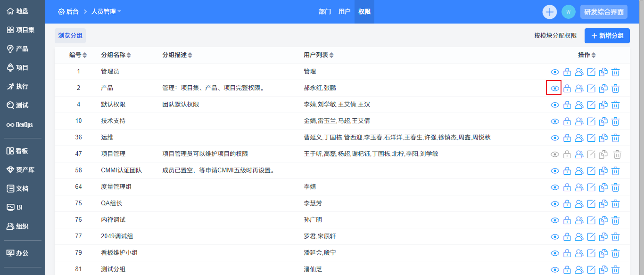Switch to the 用户 tab

point(344,12)
